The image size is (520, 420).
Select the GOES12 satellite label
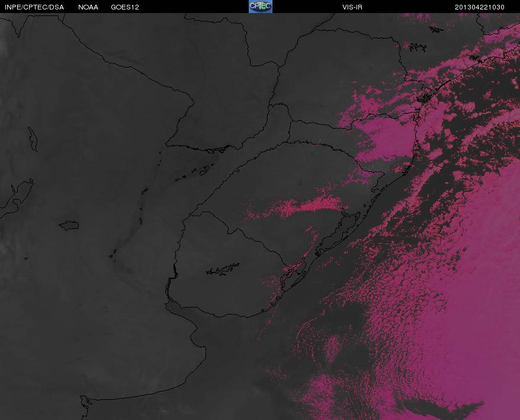tap(125, 7)
